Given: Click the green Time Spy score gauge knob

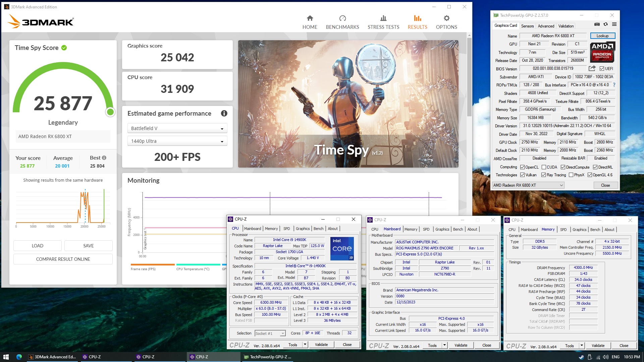Looking at the screenshot, I should [x=110, y=112].
